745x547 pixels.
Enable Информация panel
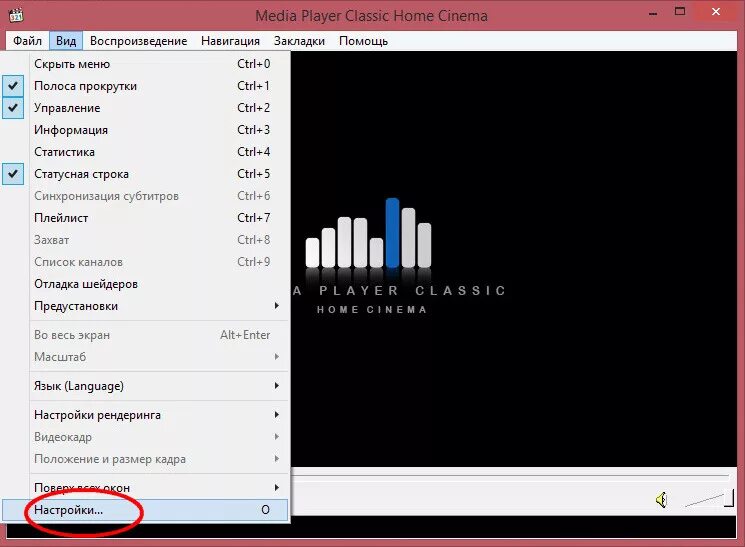[x=145, y=130]
